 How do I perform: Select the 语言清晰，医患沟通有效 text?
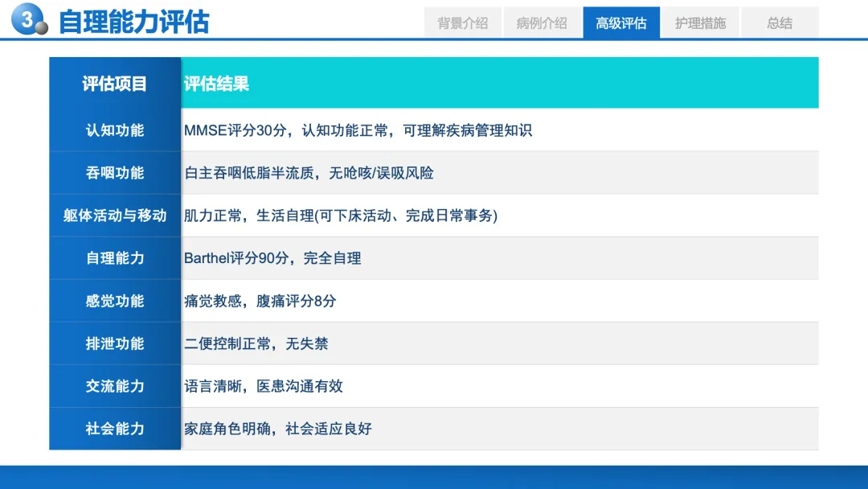coord(264,386)
